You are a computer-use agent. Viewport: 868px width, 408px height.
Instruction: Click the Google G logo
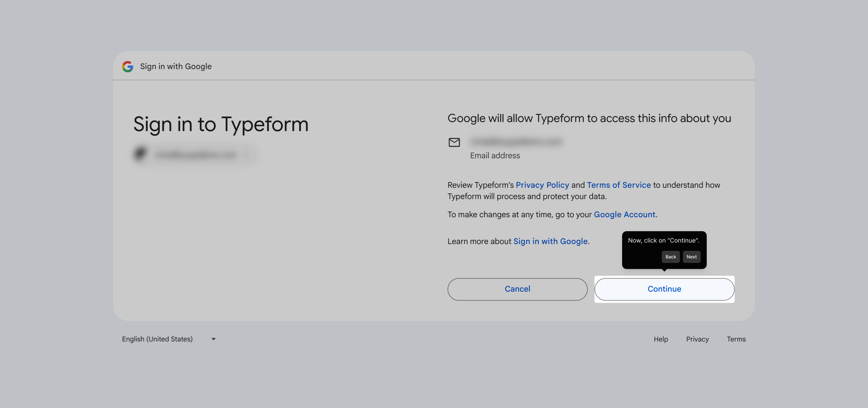128,66
